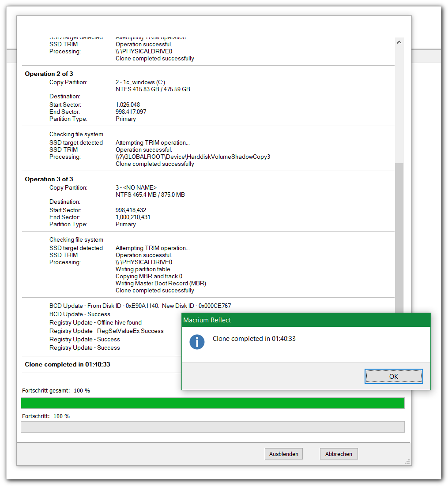The image size is (448, 486).
Task: Click the dialog message 'Clone completed in 01:40:33'
Action: point(254,338)
